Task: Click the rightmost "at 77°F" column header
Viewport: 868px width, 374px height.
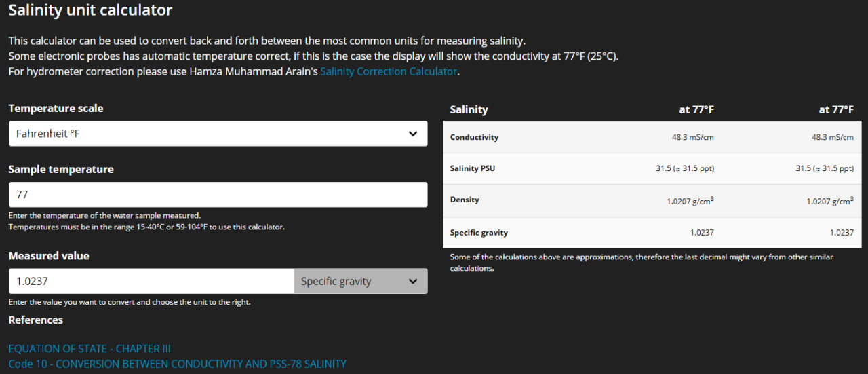Action: 836,109
